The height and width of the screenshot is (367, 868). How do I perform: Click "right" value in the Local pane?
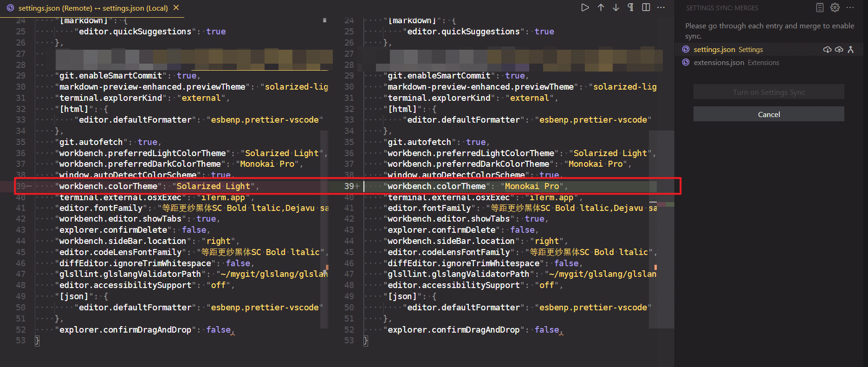tap(546, 241)
